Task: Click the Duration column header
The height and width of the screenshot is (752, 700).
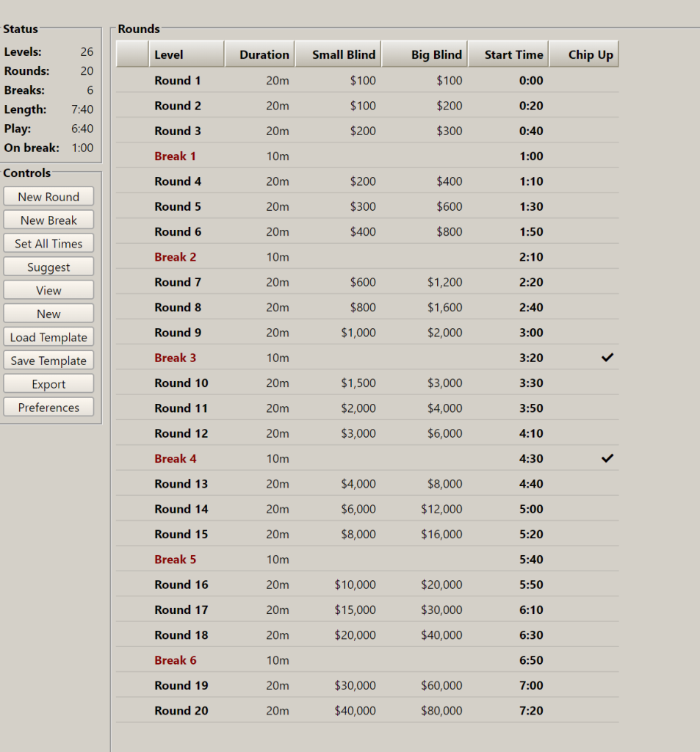Action: click(x=259, y=54)
